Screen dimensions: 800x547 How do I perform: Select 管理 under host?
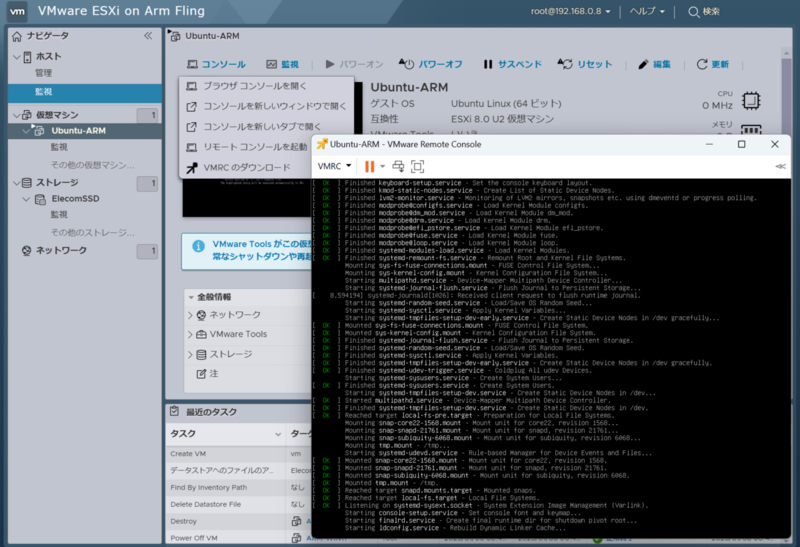[43, 73]
